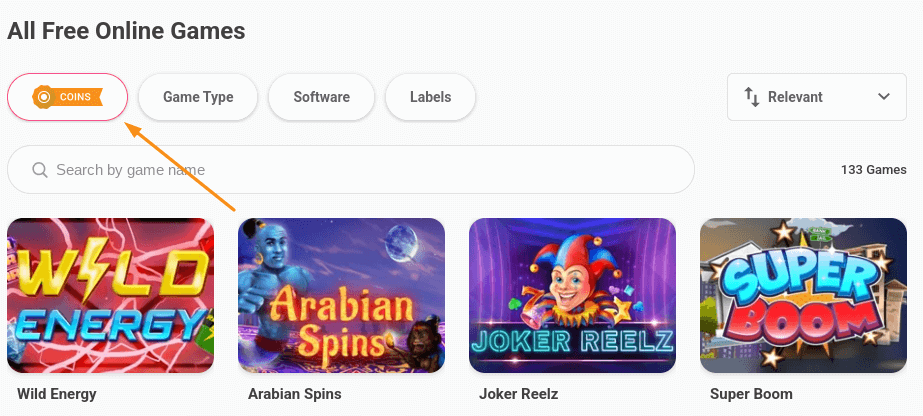Open the Labels filter
This screenshot has width=923, height=416.
[430, 97]
